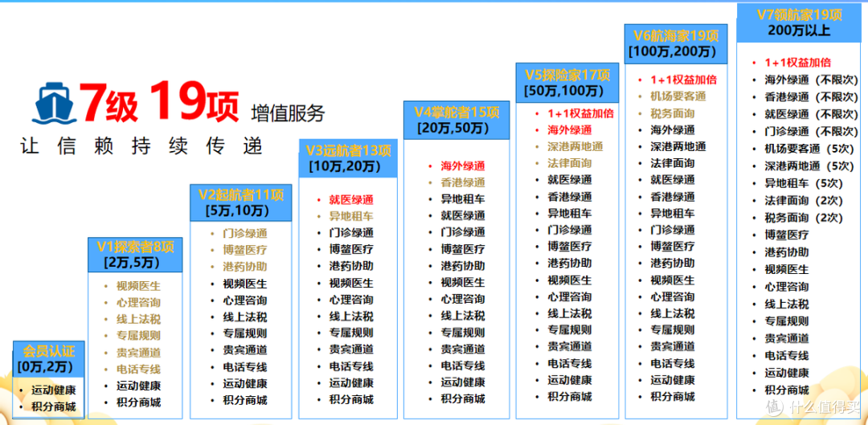Click the '增值服务' title text
Image resolution: width=868 pixels, height=425 pixels.
tap(288, 112)
